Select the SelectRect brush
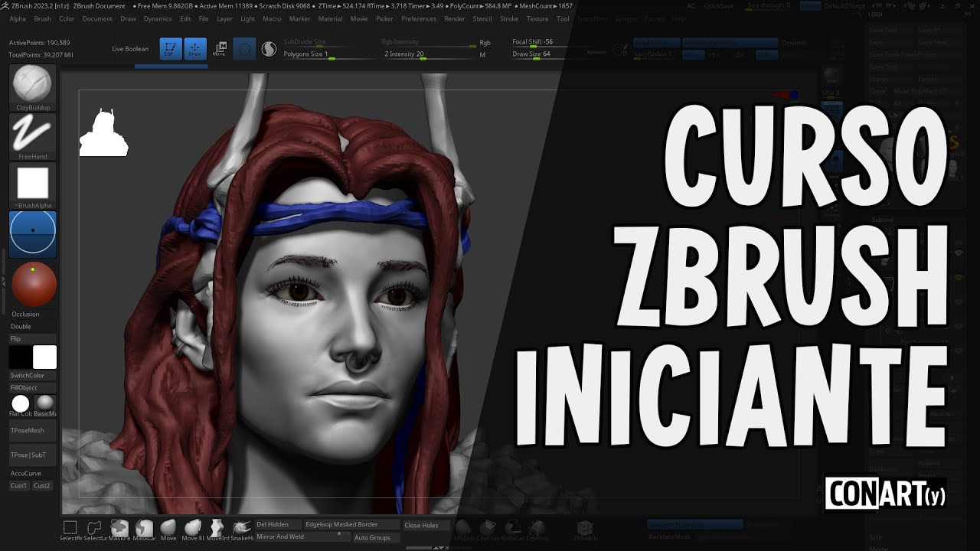Screen dimensions: 980x551 point(70,530)
